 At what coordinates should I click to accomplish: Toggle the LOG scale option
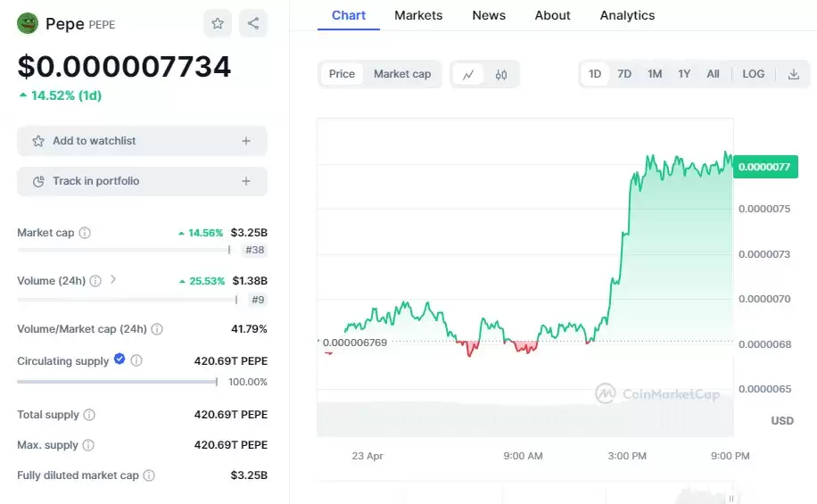tap(754, 74)
